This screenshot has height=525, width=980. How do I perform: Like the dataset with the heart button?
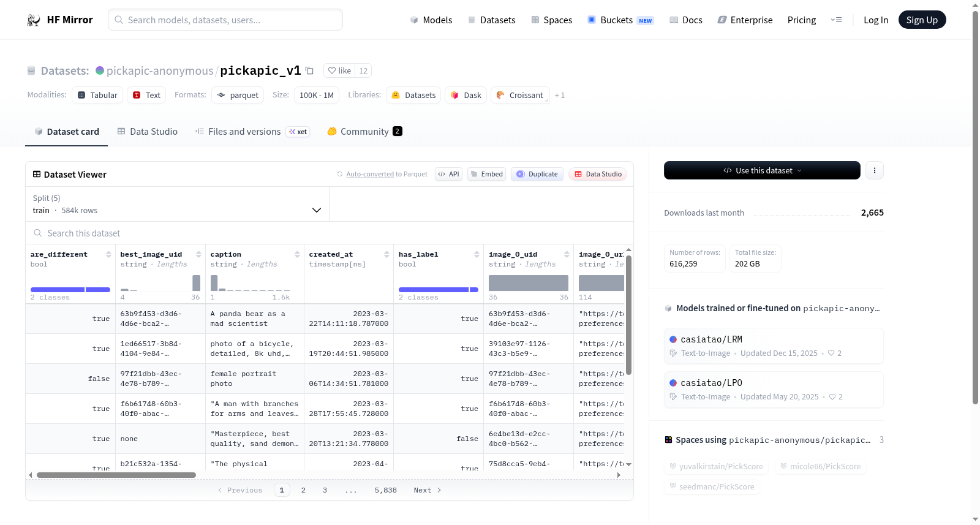[x=339, y=71]
